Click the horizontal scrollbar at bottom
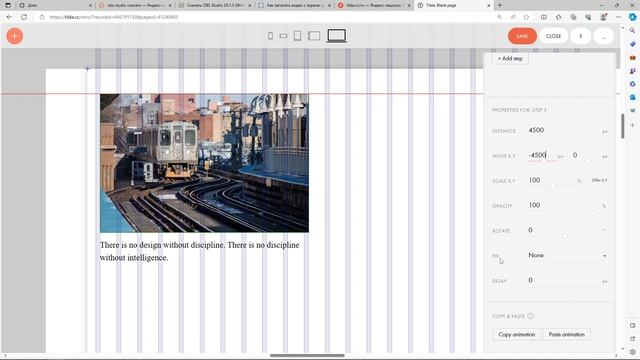 307,355
